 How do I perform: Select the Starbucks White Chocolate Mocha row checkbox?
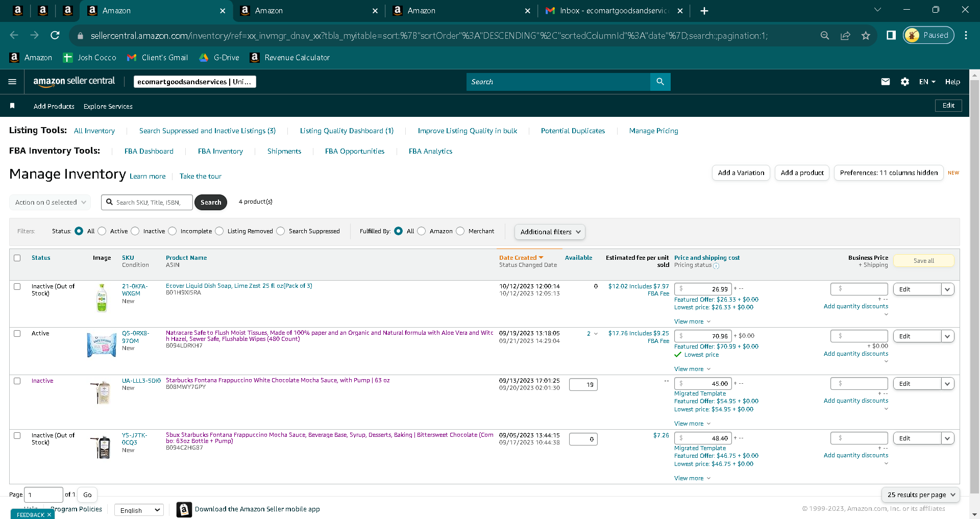[x=17, y=381]
